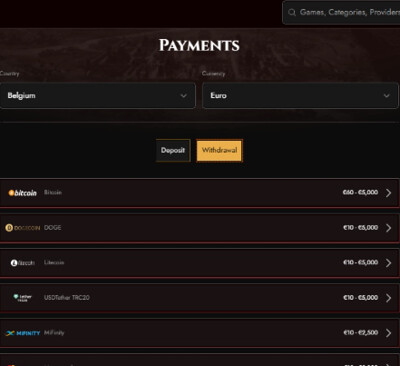Image resolution: width=400 pixels, height=366 pixels.
Task: Click the Bitcoin limit €60 - €5,000
Action: pos(360,192)
